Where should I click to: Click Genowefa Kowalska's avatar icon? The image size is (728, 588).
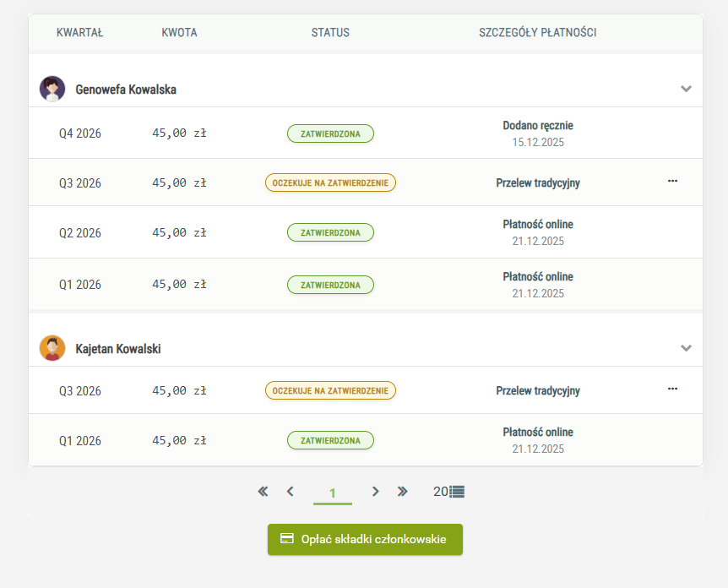tap(52, 89)
